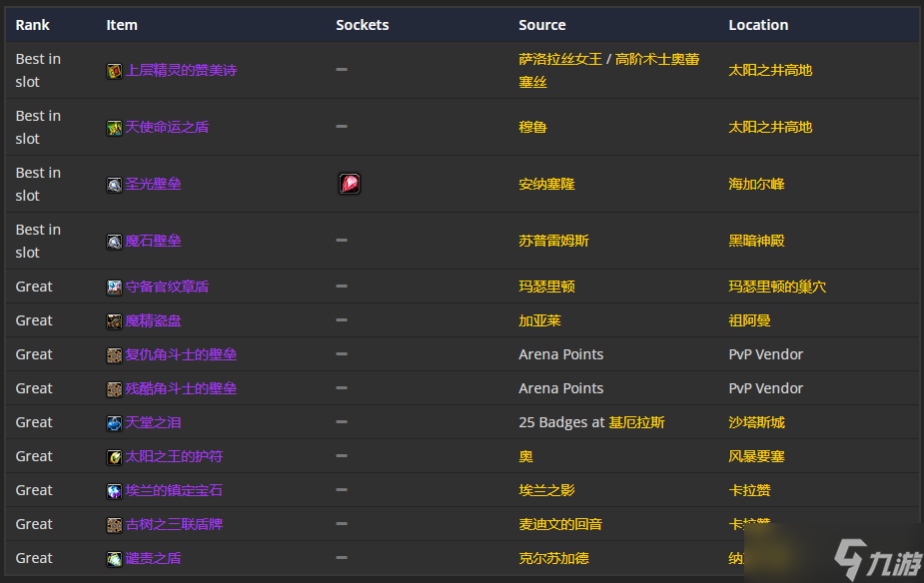Click the 安纳塞隆 source link

[546, 185]
